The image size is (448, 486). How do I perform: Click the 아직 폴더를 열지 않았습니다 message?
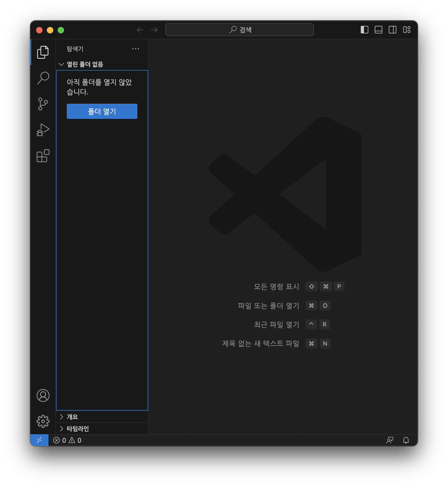(99, 87)
